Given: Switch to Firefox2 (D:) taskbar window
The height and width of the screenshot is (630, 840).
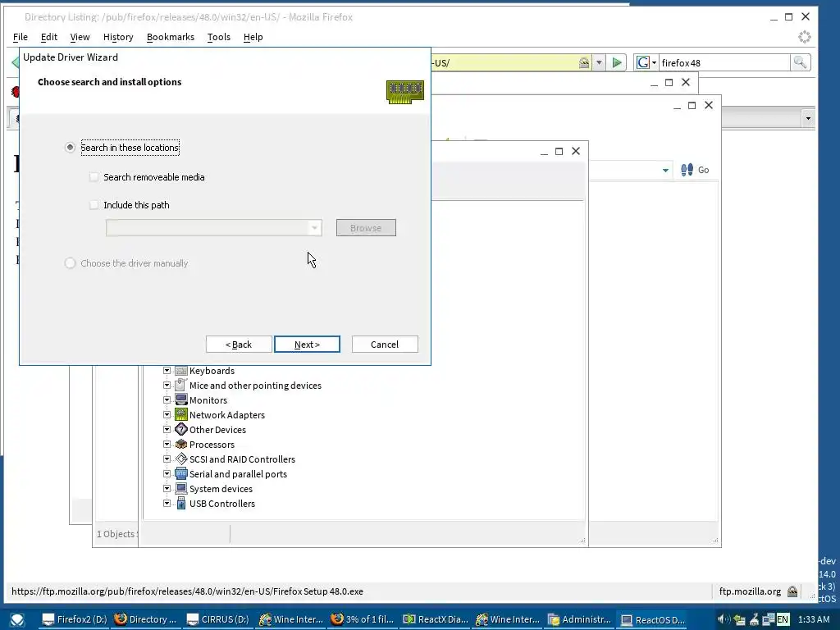Looking at the screenshot, I should coord(75,620).
